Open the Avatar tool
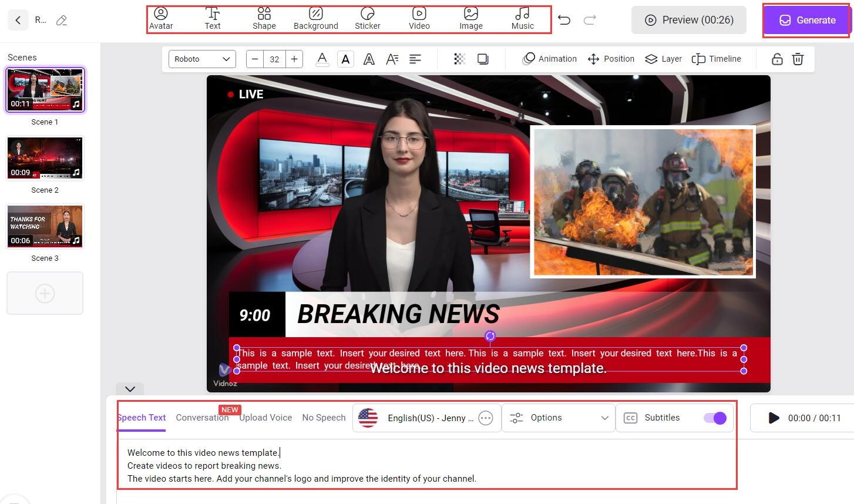Viewport: 854px width, 504px height. tap(161, 19)
